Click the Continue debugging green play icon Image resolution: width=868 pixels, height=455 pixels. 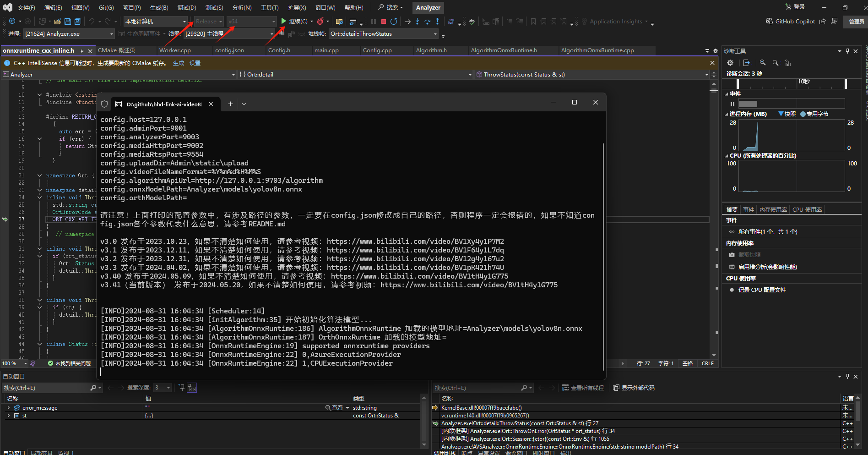(284, 21)
